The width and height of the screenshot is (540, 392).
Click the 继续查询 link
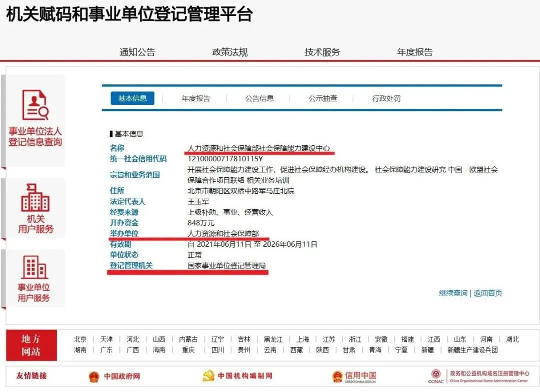[x=453, y=293]
